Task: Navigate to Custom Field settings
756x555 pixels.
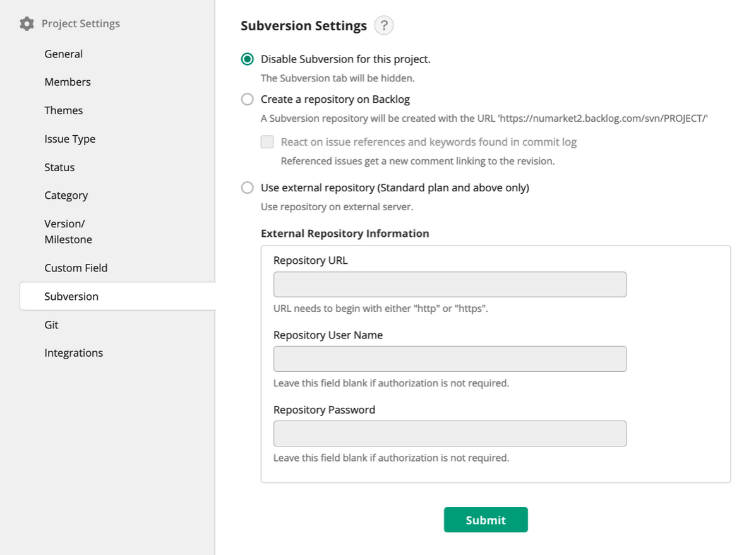Action: [x=76, y=268]
